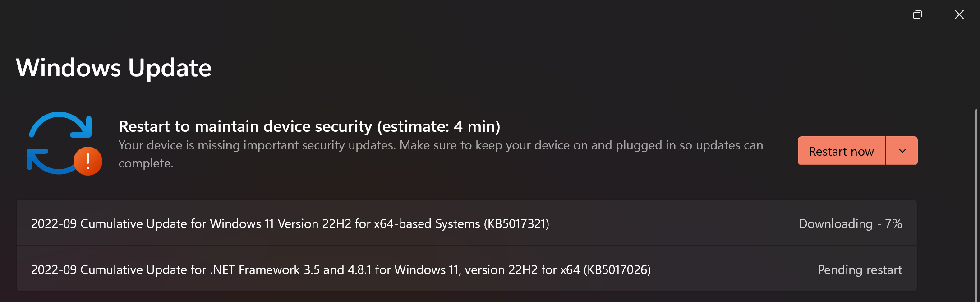
Task: Click the orange exclamation alert badge
Action: [87, 160]
